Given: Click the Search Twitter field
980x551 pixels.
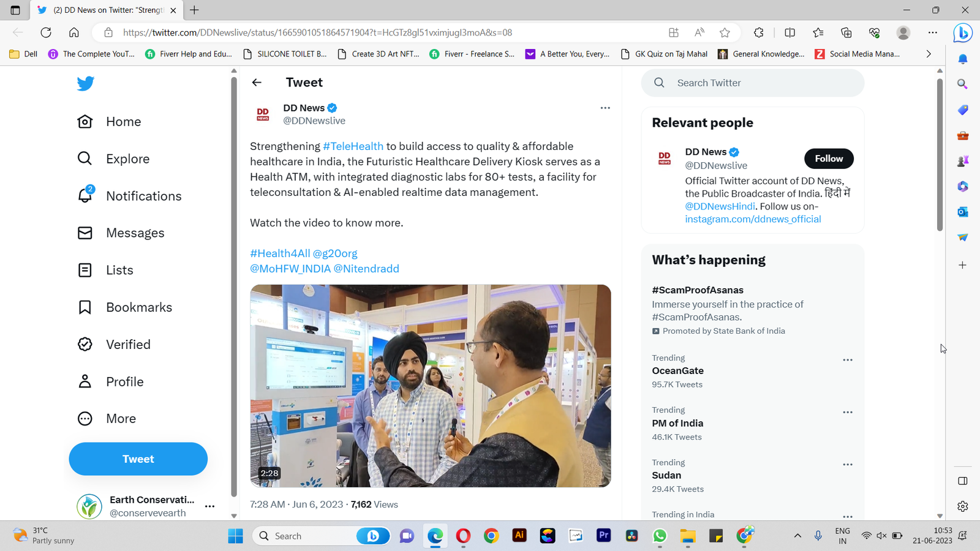Looking at the screenshot, I should (753, 83).
